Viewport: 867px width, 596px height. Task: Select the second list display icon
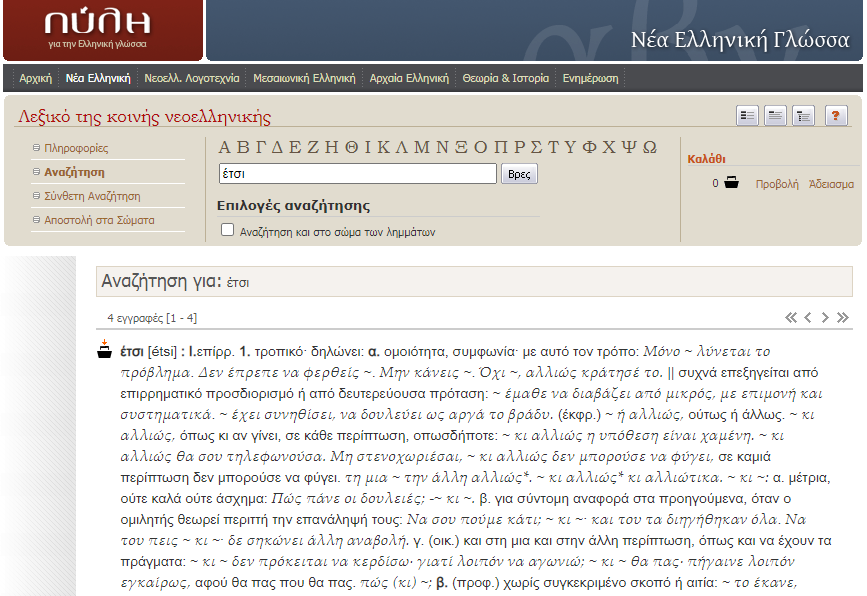pos(775,116)
